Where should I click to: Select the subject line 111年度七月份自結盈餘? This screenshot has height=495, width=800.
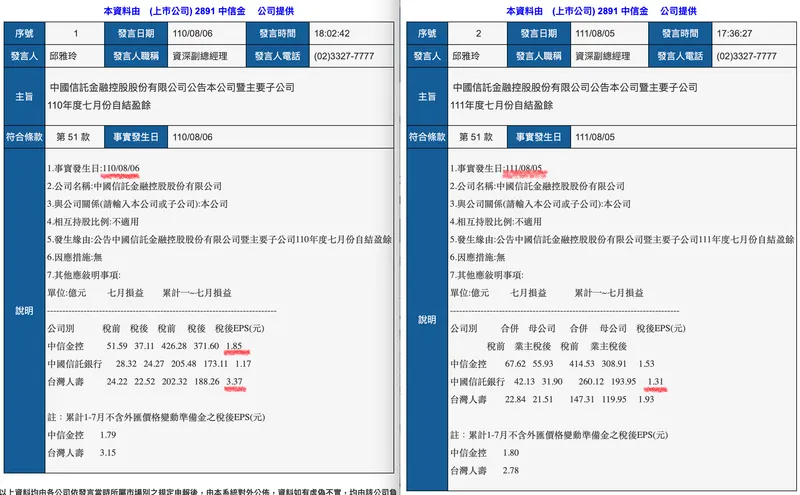(x=502, y=106)
